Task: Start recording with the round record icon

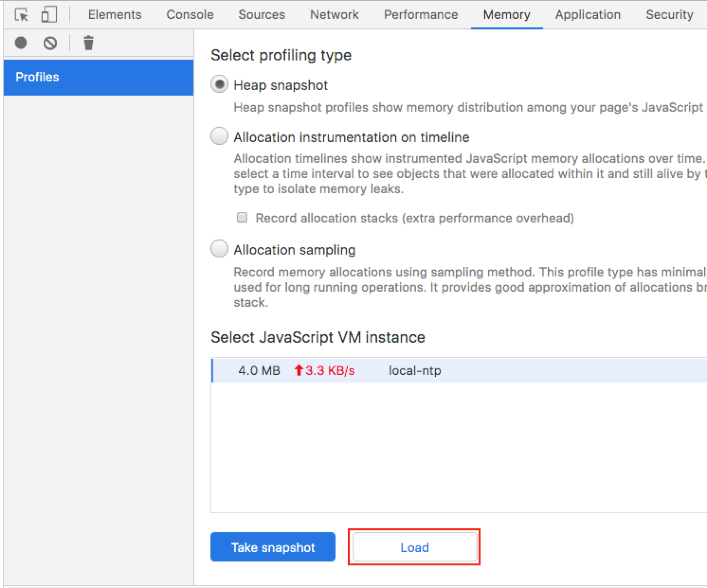Action: [21, 42]
